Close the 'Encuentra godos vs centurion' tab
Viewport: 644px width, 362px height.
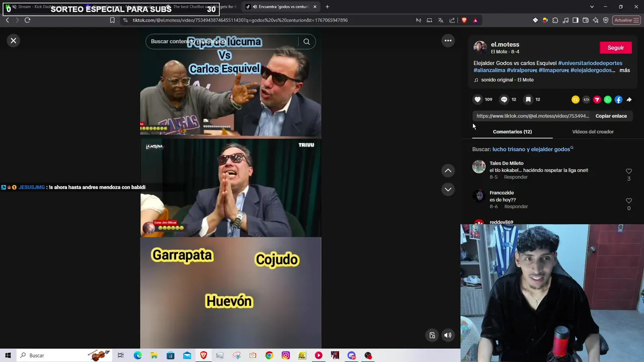[315, 7]
